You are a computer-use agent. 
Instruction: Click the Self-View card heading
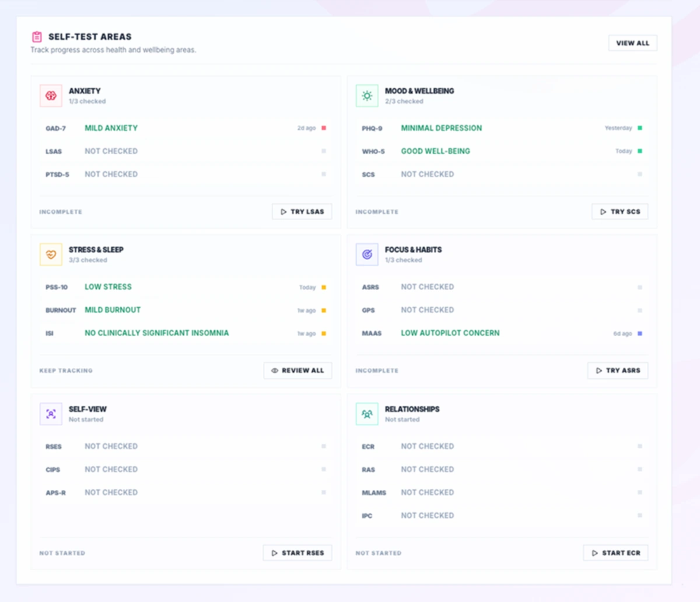coord(87,409)
